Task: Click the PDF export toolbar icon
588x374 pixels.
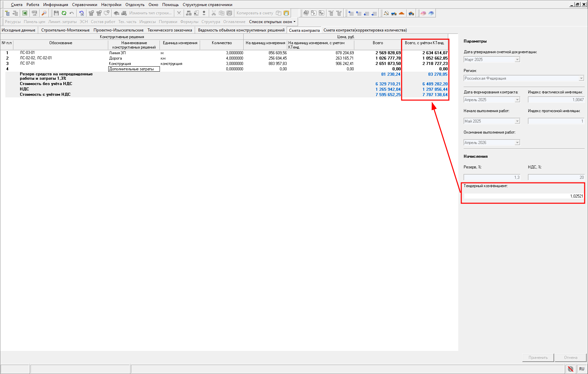Action: point(34,13)
